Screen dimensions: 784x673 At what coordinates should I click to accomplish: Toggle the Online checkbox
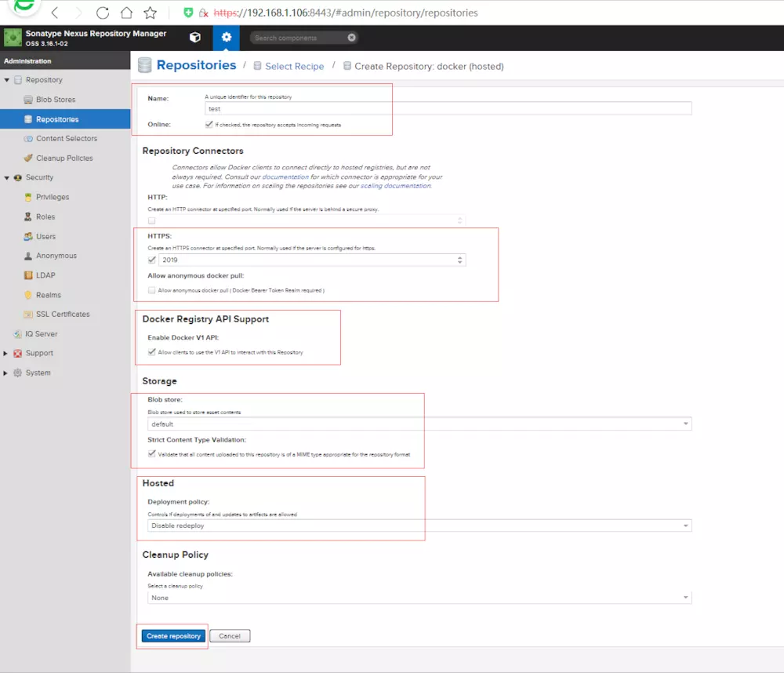(209, 125)
